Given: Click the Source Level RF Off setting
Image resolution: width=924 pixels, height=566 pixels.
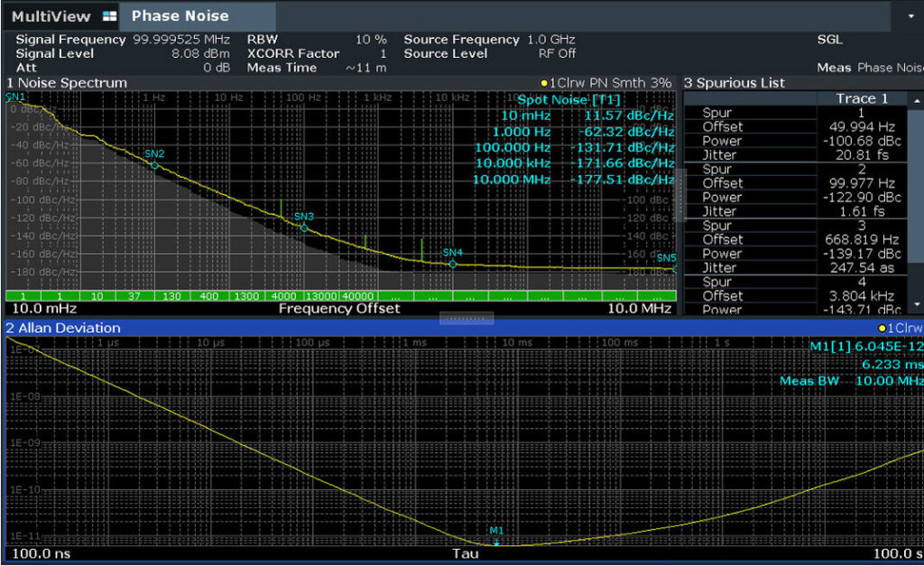Looking at the screenshot, I should (557, 53).
